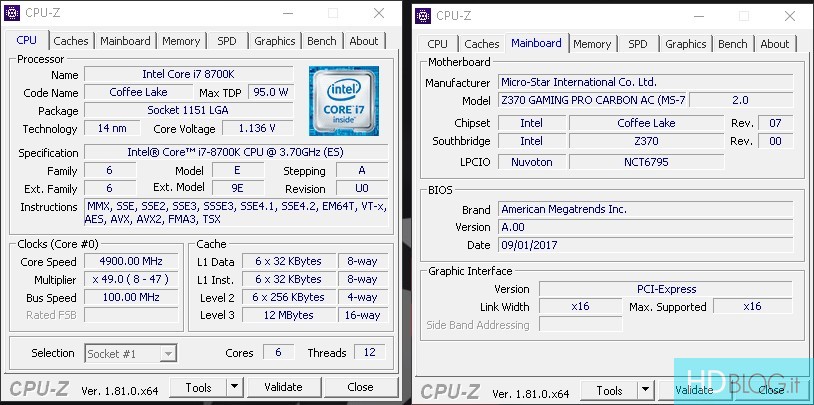Open the Bench tab in the left window

(x=321, y=41)
